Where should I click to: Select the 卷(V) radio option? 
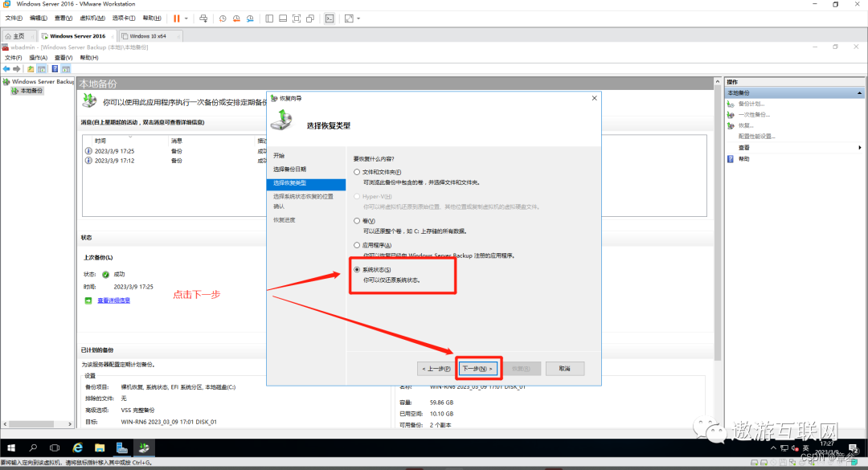pyautogui.click(x=357, y=221)
